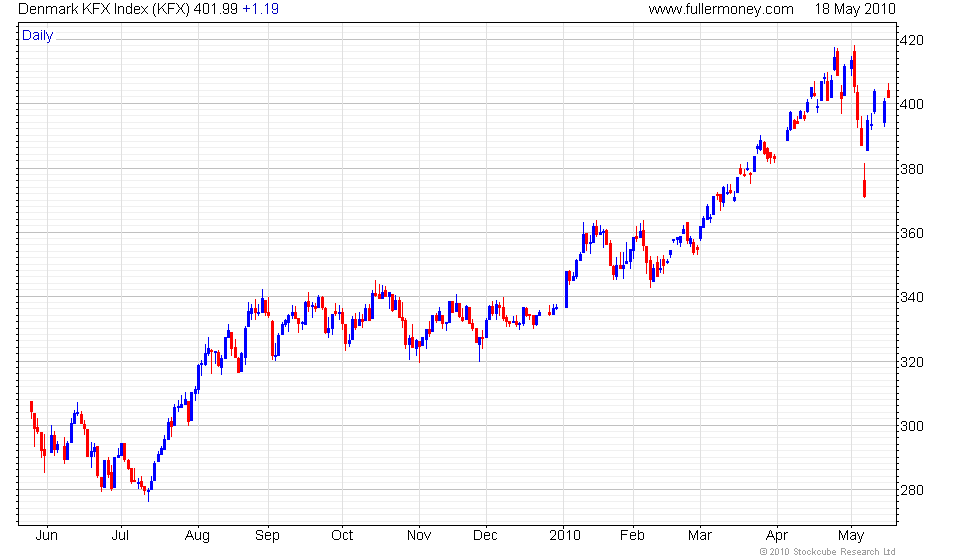Click the chart title 'Denmark KFX Index (KFX)'

pyautogui.click(x=104, y=9)
